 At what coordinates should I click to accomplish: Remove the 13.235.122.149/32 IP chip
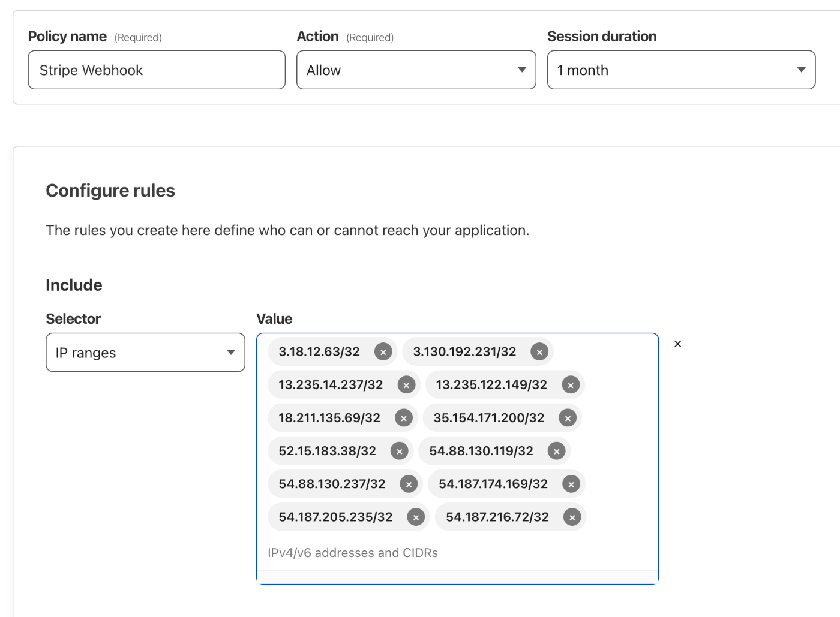pyautogui.click(x=571, y=385)
